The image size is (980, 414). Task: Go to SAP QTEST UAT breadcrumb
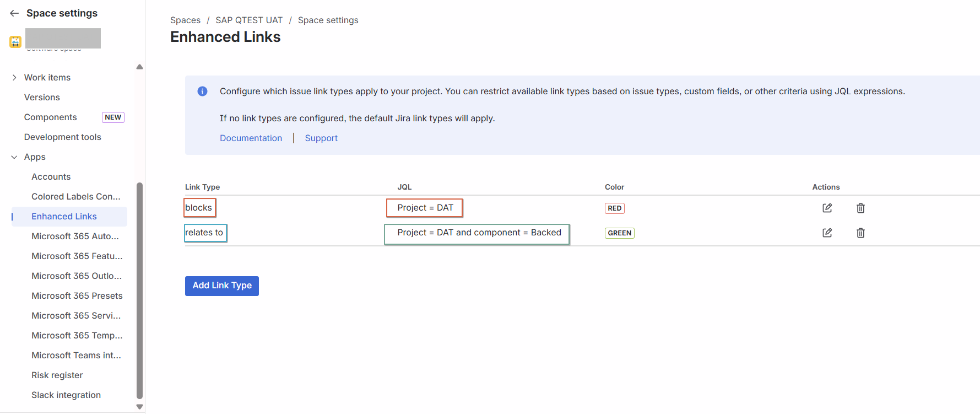249,20
